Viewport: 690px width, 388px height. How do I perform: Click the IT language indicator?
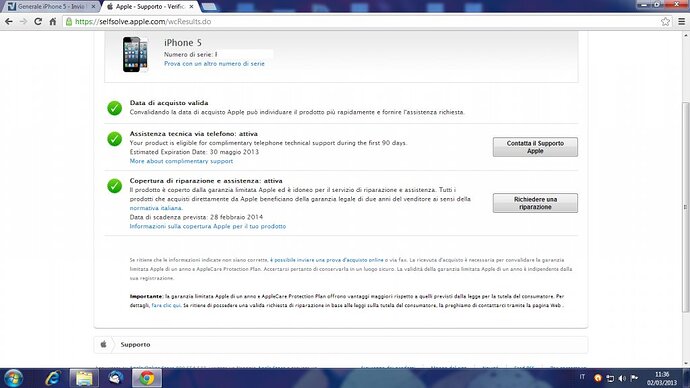582,377
